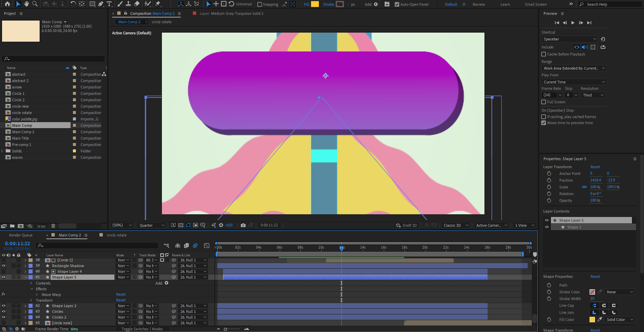
Task: Open the preview Shortcut dropdown
Action: click(x=569, y=39)
